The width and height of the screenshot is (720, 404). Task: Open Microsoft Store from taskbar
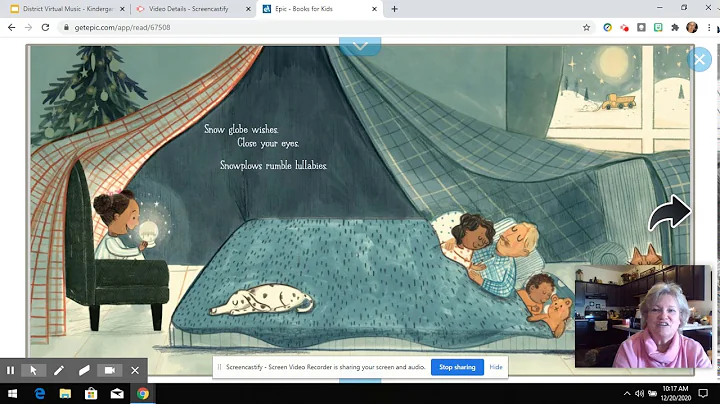[91, 393]
